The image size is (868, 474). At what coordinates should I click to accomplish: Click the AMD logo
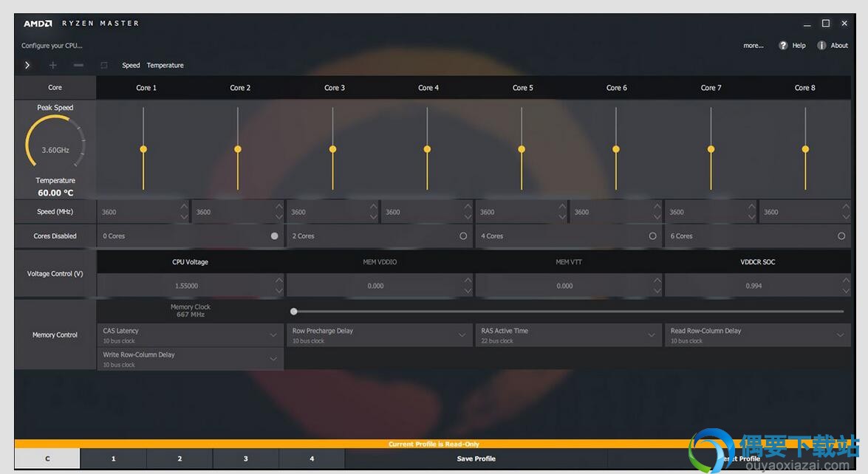point(38,23)
